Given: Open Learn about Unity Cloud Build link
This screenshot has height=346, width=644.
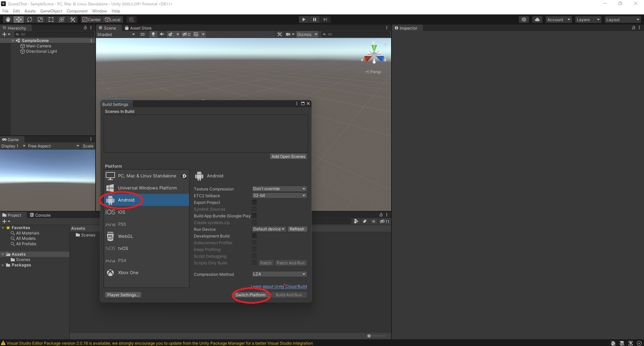Looking at the screenshot, I should pos(279,287).
